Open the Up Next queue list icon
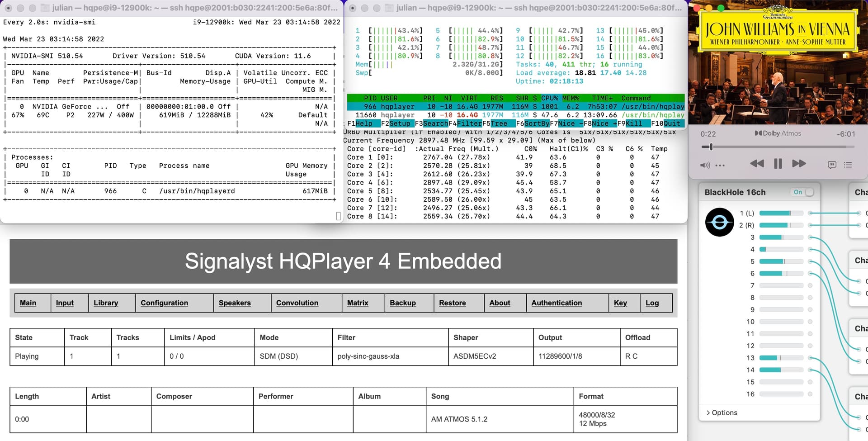 pos(848,165)
